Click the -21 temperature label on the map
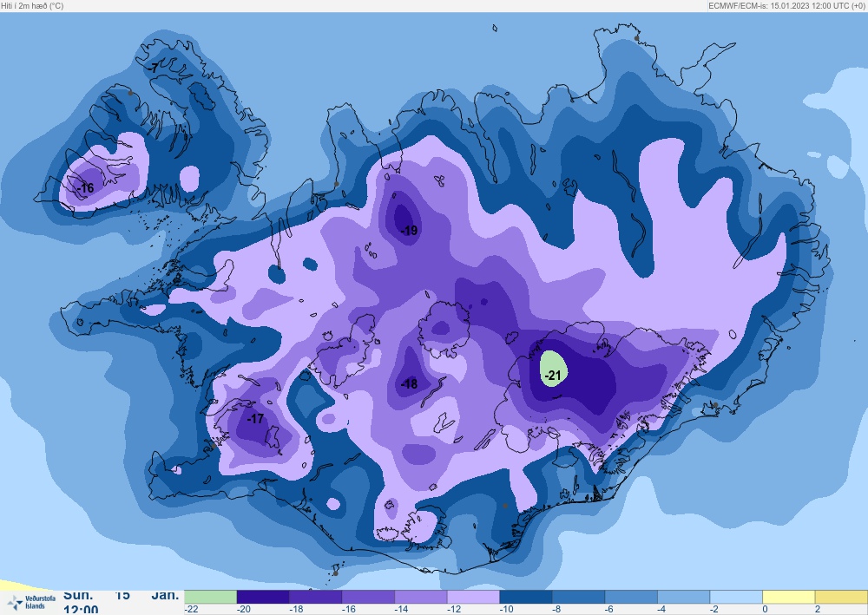 (x=553, y=376)
